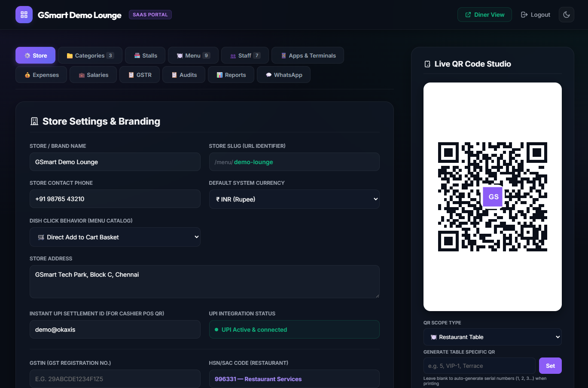Click the Staff count badge 7
588x388 pixels.
pyautogui.click(x=257, y=55)
